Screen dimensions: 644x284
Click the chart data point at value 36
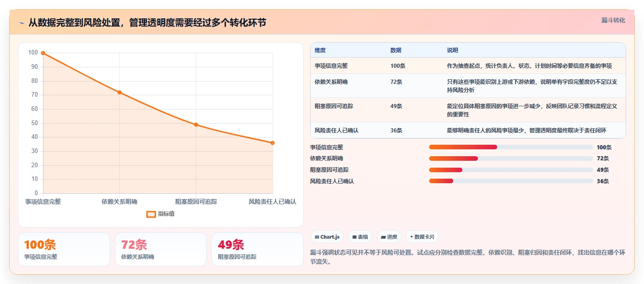(x=273, y=143)
